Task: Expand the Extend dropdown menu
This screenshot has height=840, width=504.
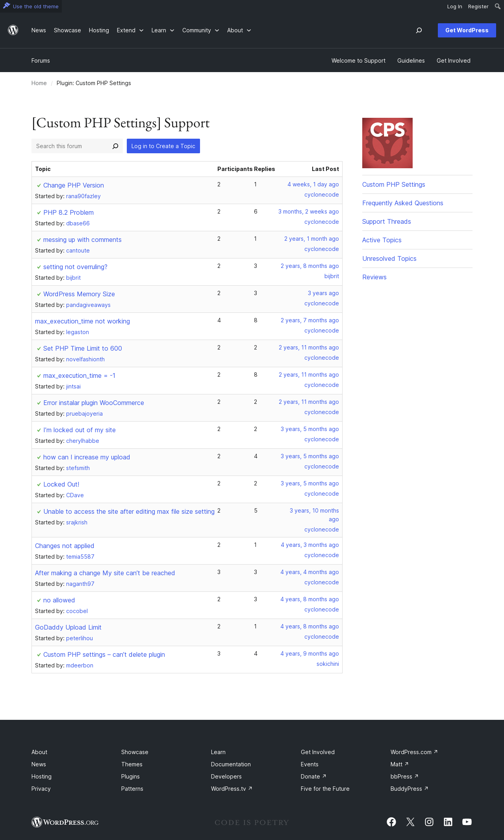Action: [x=130, y=30]
